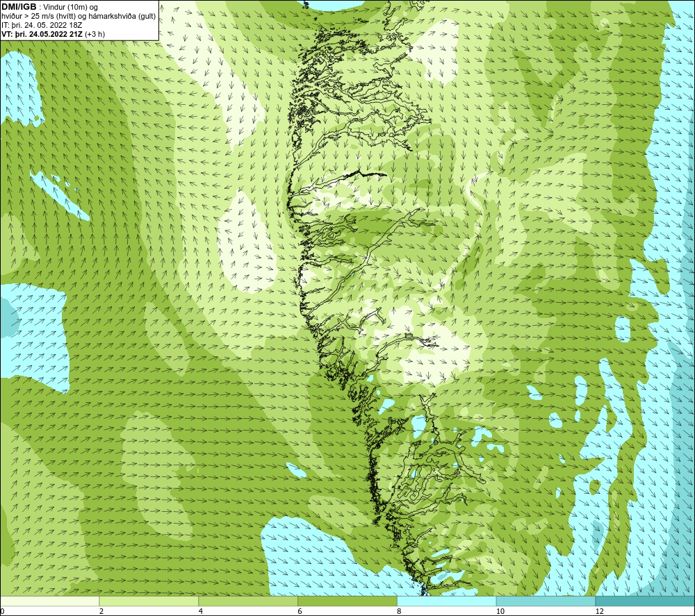This screenshot has width=695, height=616.
Task: Click the DMI/IGB title text
Action: 19,7
